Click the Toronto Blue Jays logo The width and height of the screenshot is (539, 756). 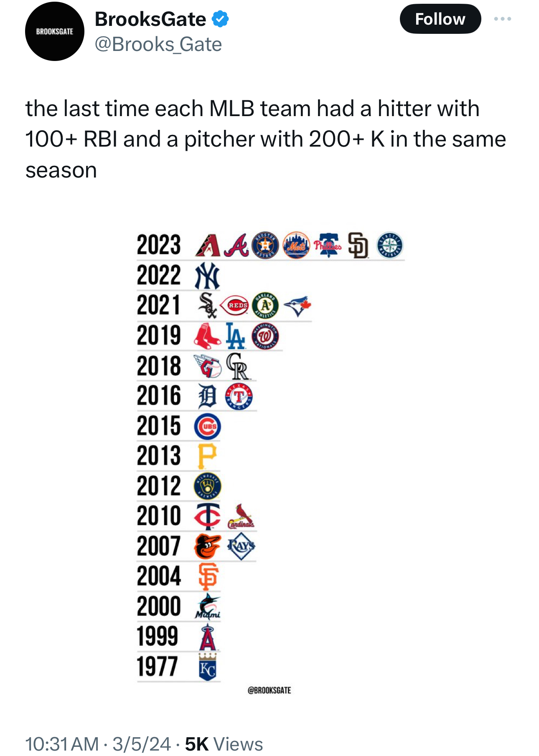point(297,306)
